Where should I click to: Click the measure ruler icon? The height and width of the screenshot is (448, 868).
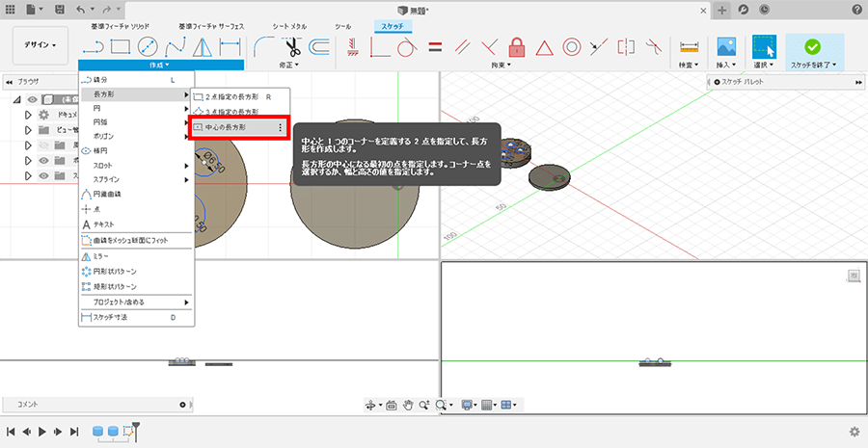(x=689, y=45)
